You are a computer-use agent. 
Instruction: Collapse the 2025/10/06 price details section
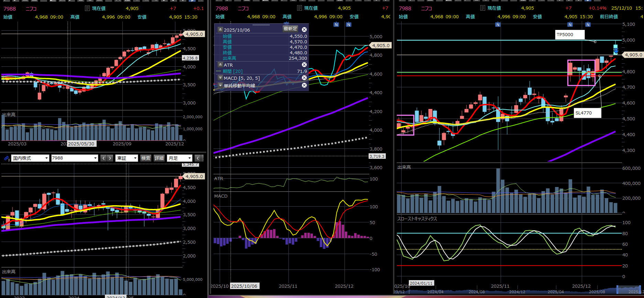(x=220, y=30)
